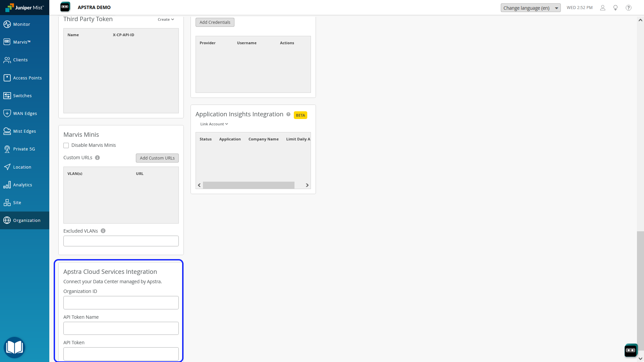The height and width of the screenshot is (362, 644).
Task: Open the Analytics sidebar menu
Action: pyautogui.click(x=22, y=185)
